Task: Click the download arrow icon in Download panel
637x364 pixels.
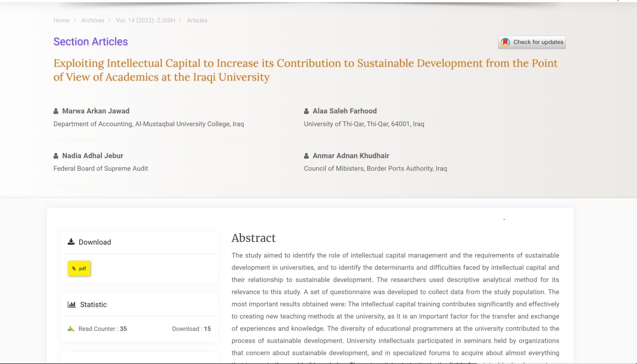Action: pos(71,242)
